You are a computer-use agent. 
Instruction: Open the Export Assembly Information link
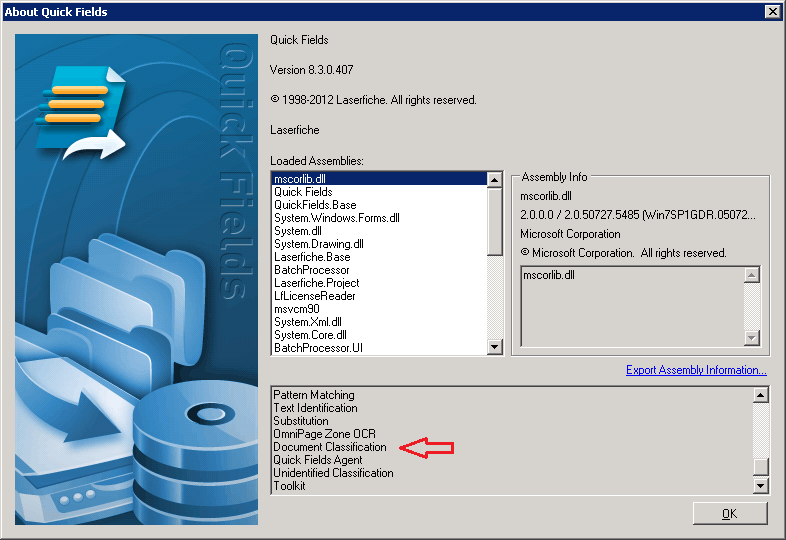(x=696, y=370)
